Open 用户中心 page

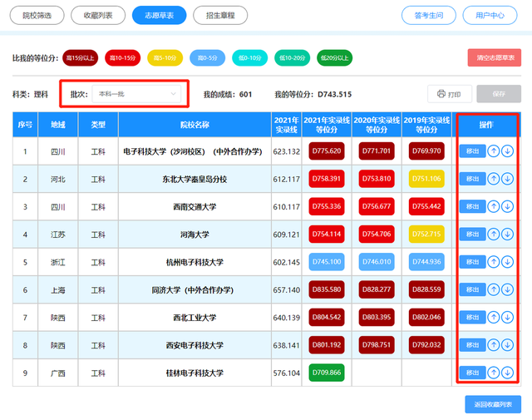490,15
